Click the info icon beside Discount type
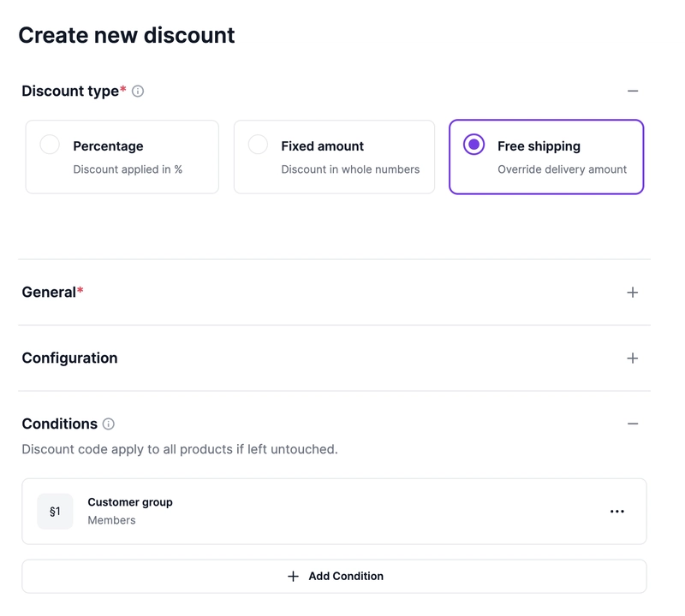Viewport: 685px width, 616px height. pos(138,91)
